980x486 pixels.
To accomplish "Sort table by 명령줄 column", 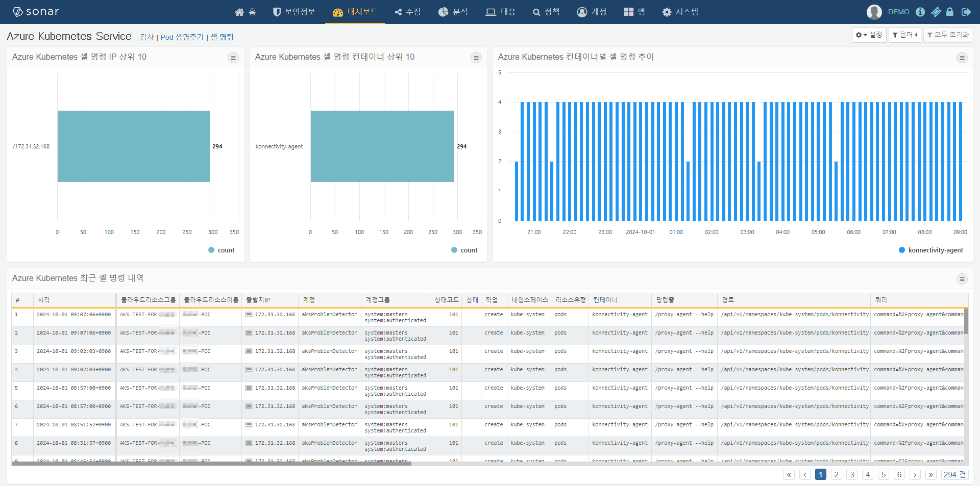I will 684,300.
